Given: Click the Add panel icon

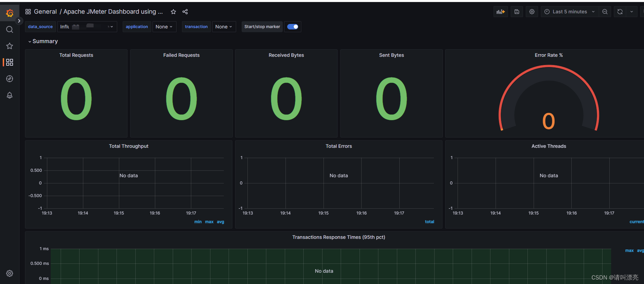Looking at the screenshot, I should (501, 12).
